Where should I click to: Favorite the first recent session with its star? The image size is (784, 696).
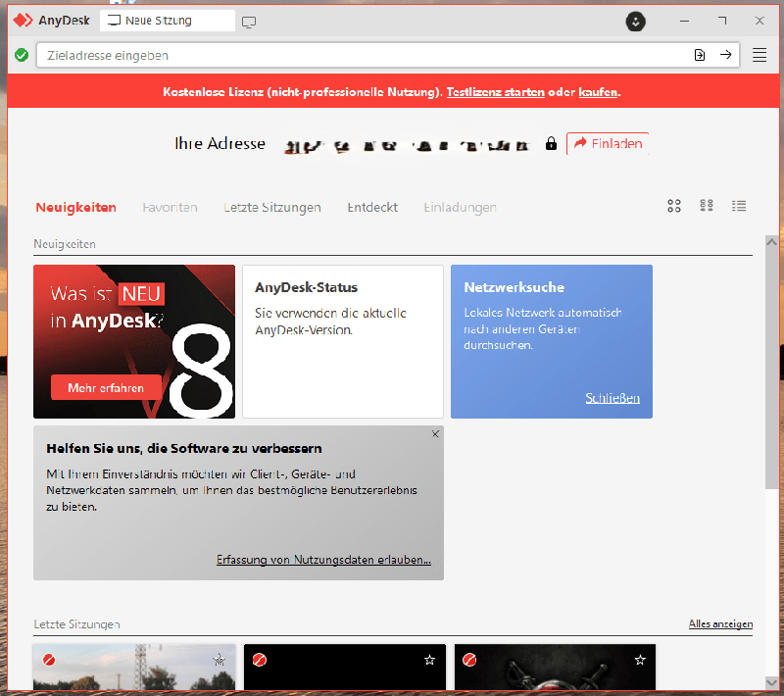click(x=220, y=661)
